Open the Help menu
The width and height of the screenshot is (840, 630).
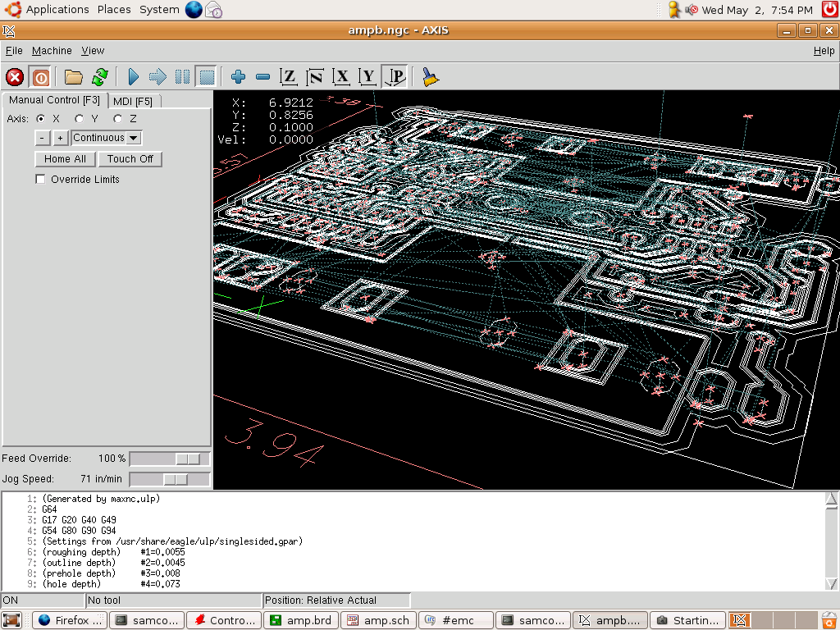(x=824, y=50)
